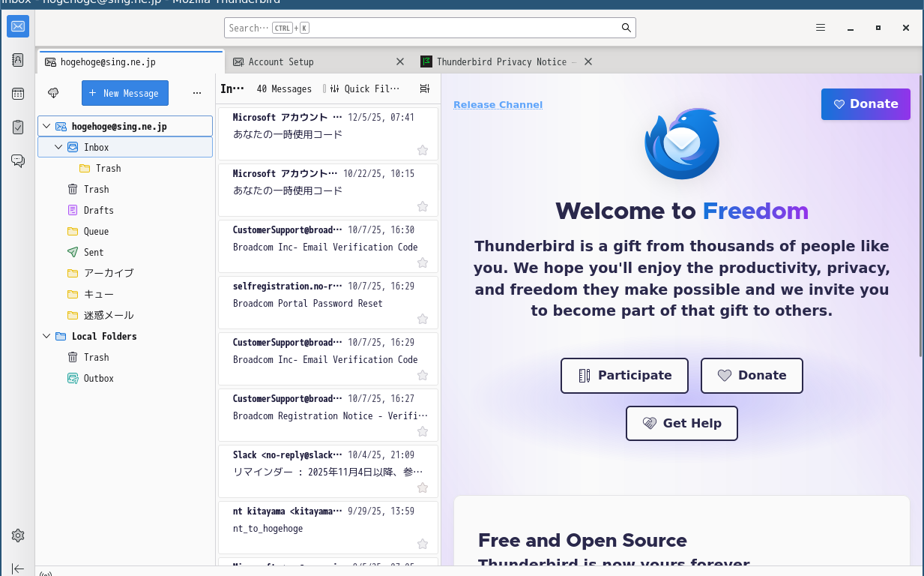Click the Get Help button
The image size is (924, 576).
[x=681, y=423]
